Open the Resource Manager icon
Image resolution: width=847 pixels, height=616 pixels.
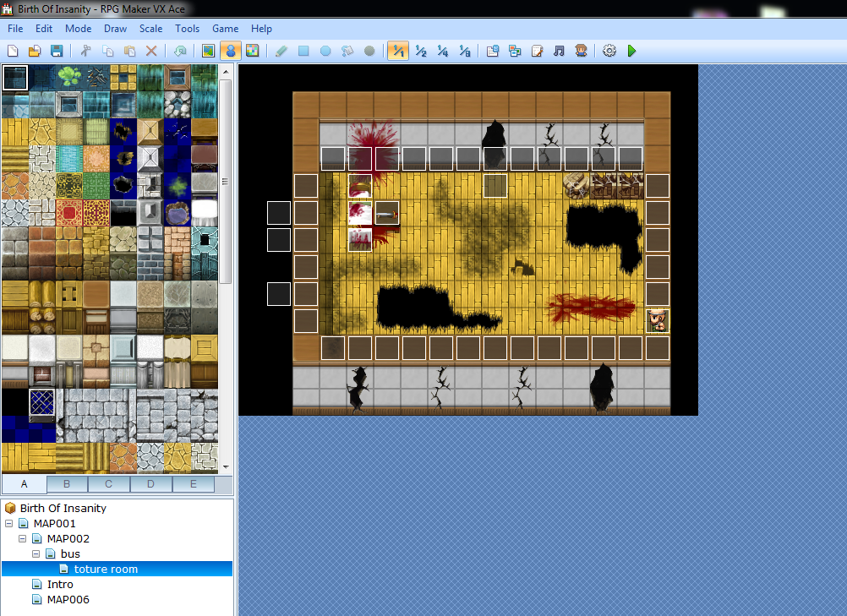click(515, 51)
